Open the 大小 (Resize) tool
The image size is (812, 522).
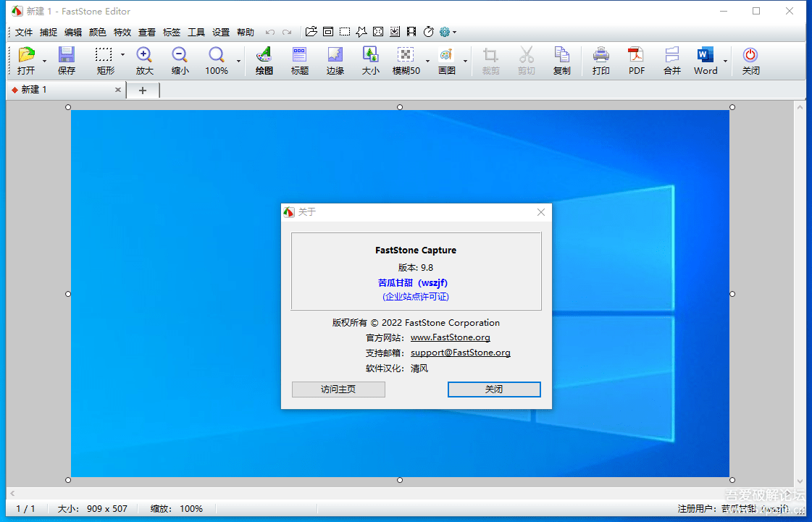click(370, 60)
